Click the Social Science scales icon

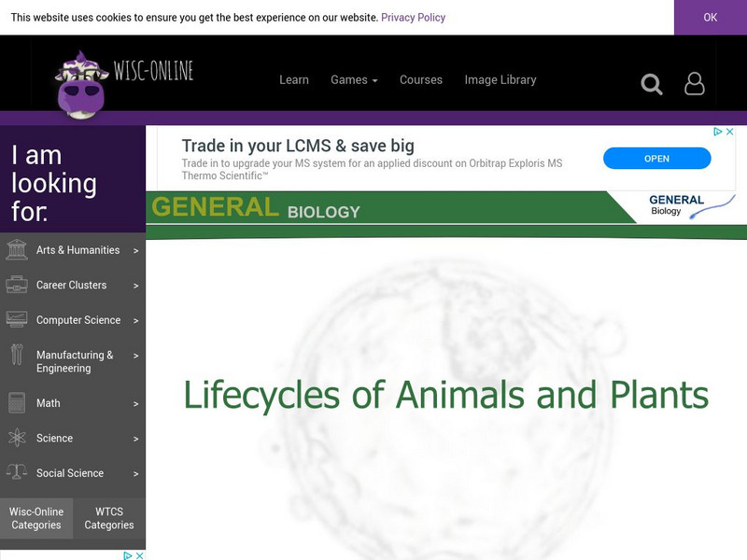point(17,473)
